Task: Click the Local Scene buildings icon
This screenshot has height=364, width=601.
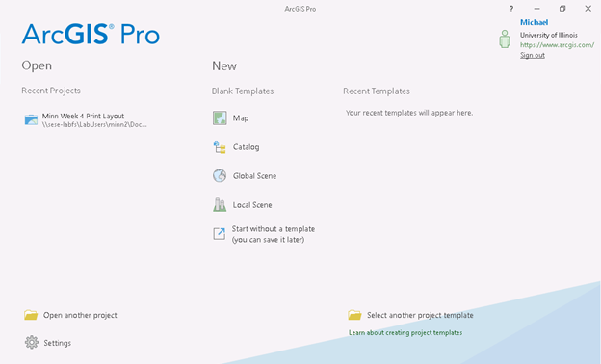Action: coord(220,204)
